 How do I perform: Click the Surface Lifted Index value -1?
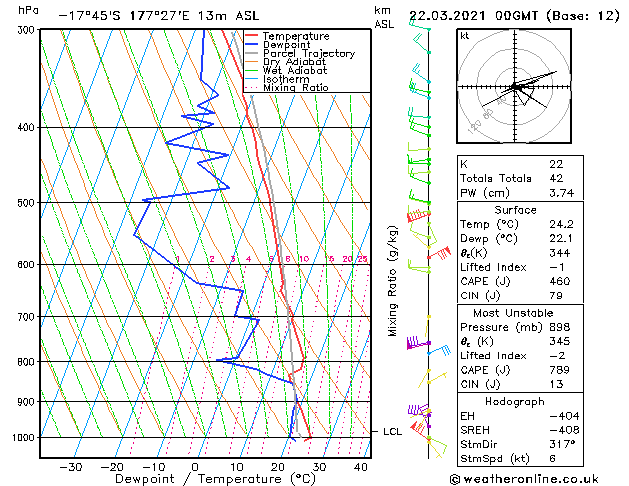(x=557, y=267)
